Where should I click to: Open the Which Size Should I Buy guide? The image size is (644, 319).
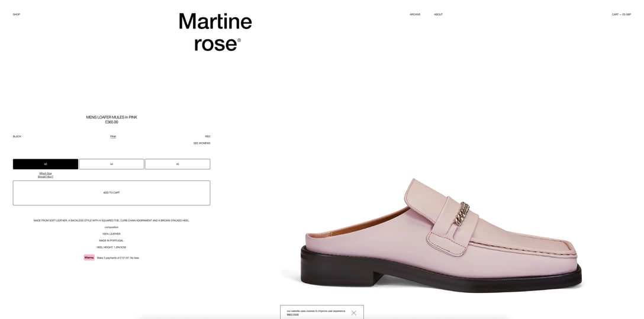coord(46,175)
